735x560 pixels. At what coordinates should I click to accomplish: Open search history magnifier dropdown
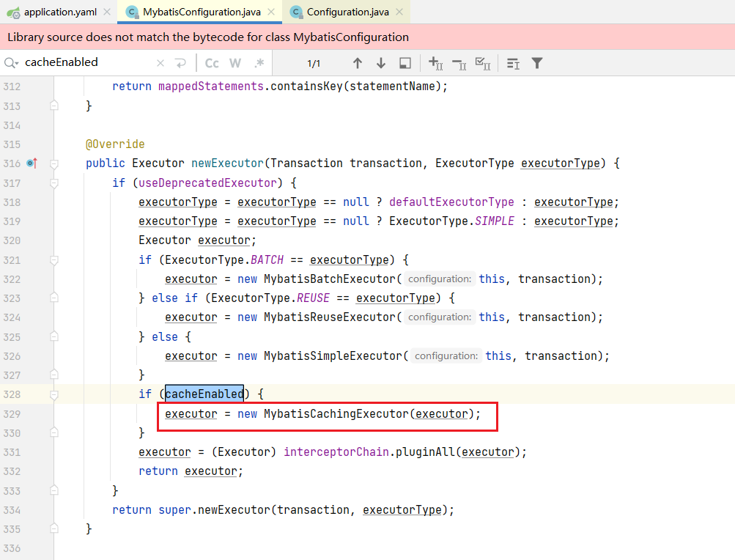point(12,63)
